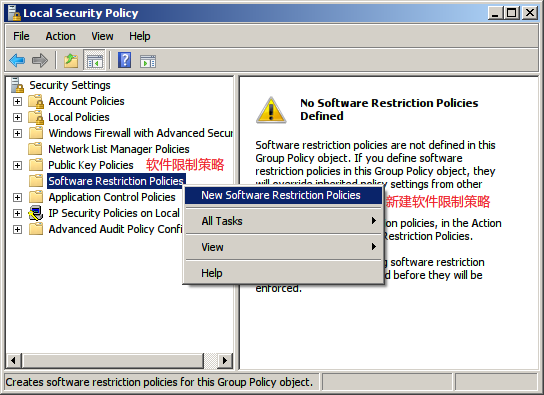Viewport: 544px width, 395px height.
Task: Select IP Security Policies on Local item
Action: (x=114, y=213)
